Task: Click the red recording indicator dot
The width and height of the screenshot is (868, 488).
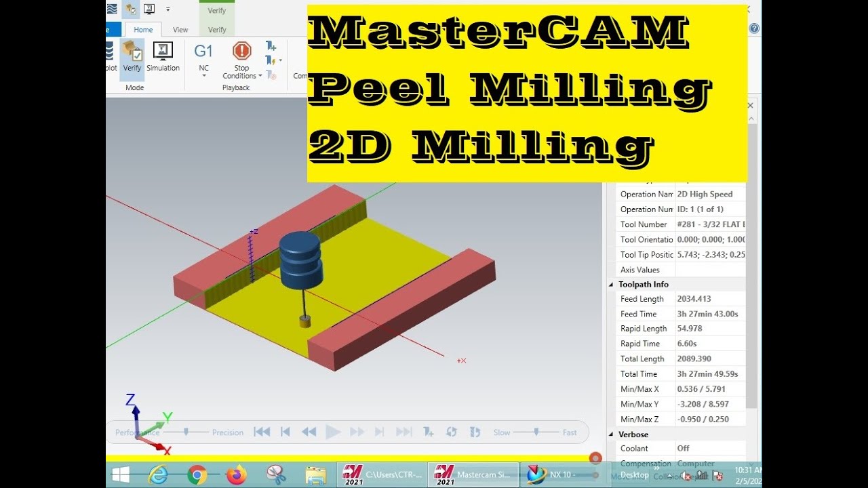Action: point(595,459)
